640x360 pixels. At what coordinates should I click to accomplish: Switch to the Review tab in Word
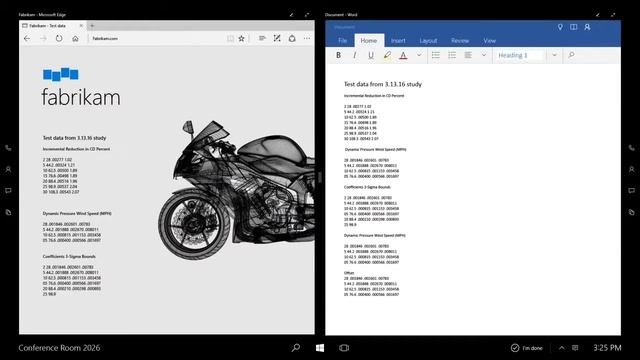[x=460, y=40]
